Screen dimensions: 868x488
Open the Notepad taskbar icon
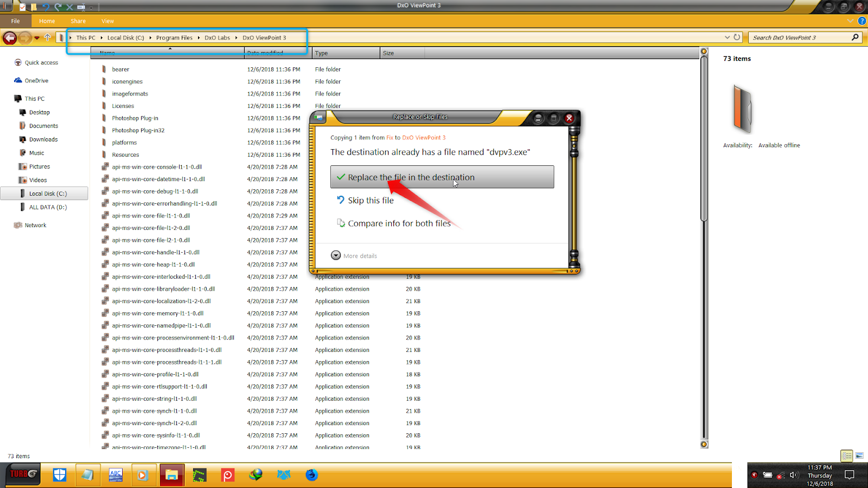(x=87, y=475)
